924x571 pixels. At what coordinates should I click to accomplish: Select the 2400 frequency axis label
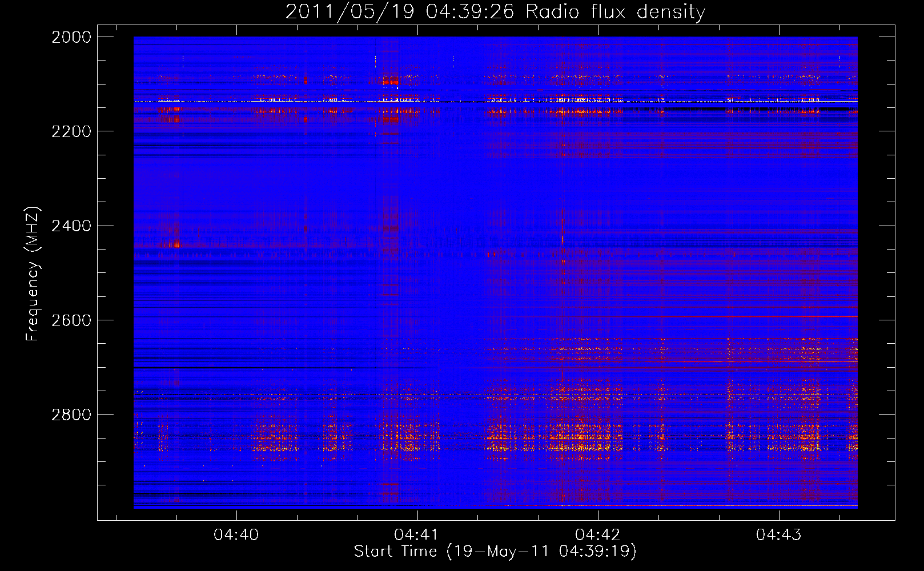point(71,226)
